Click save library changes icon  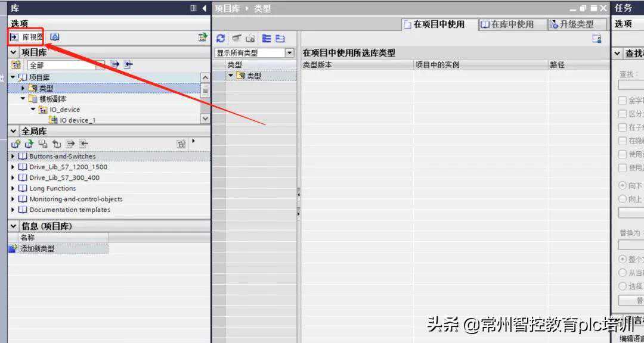(42, 144)
